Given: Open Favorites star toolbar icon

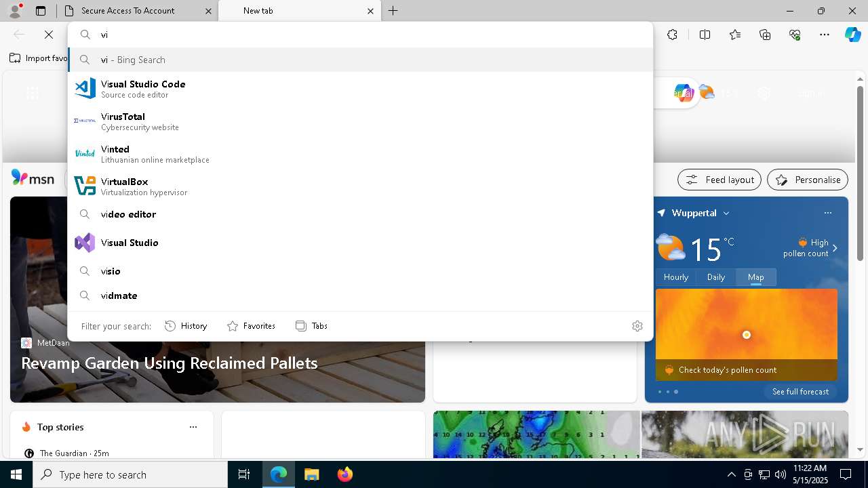Looking at the screenshot, I should point(735,35).
